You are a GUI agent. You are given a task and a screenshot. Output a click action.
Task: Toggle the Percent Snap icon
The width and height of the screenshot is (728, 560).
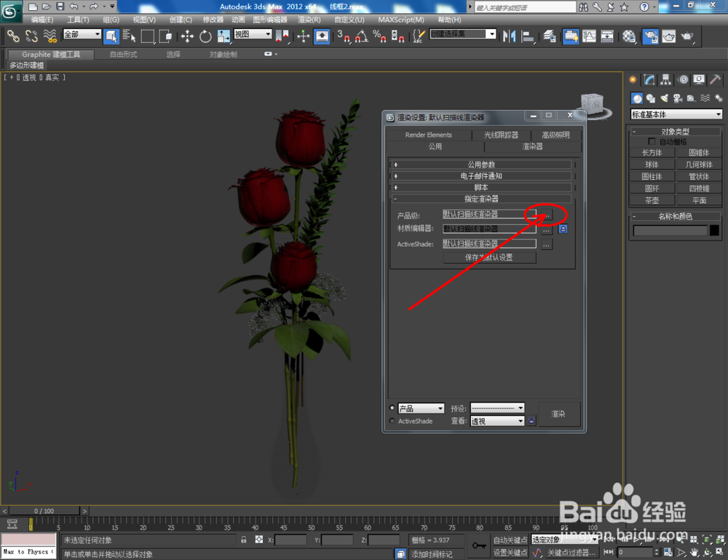click(x=379, y=36)
